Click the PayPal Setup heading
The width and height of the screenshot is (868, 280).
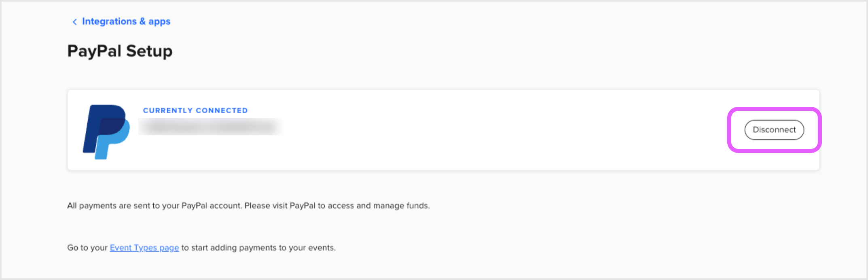(x=120, y=51)
